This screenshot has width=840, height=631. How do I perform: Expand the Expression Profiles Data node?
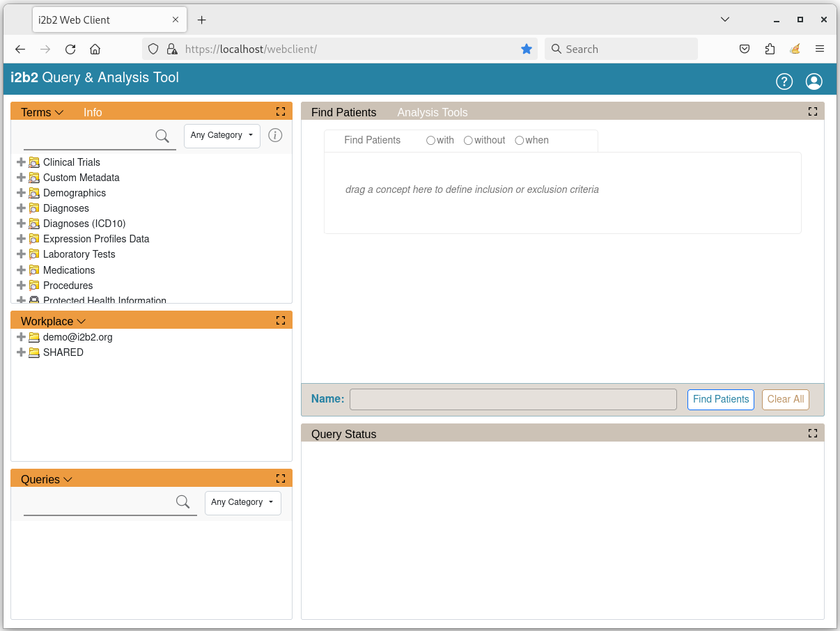tap(21, 239)
